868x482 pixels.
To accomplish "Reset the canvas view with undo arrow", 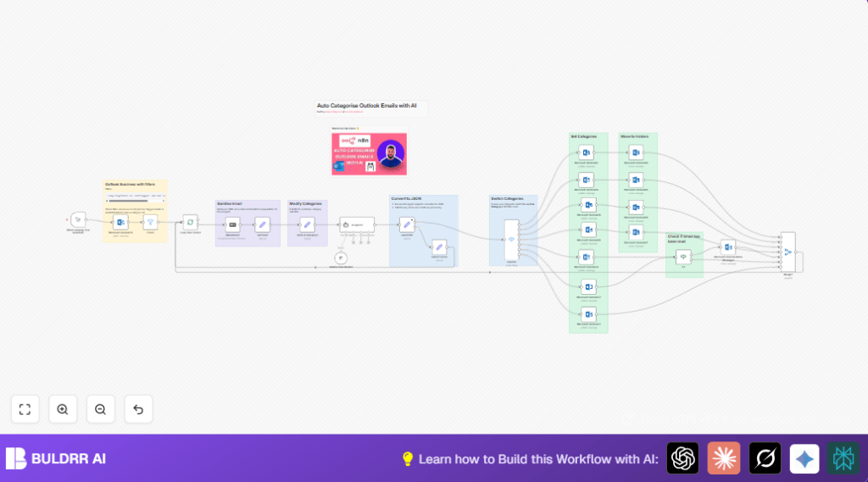I will coord(138,409).
